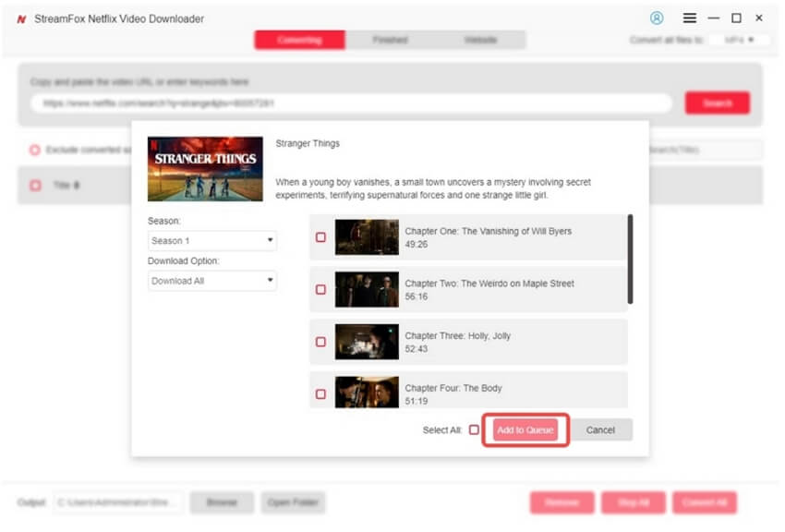The height and width of the screenshot is (532, 785).
Task: Click 'Chapter Two: The Weirdo on Maple Street'
Action: pos(489,284)
